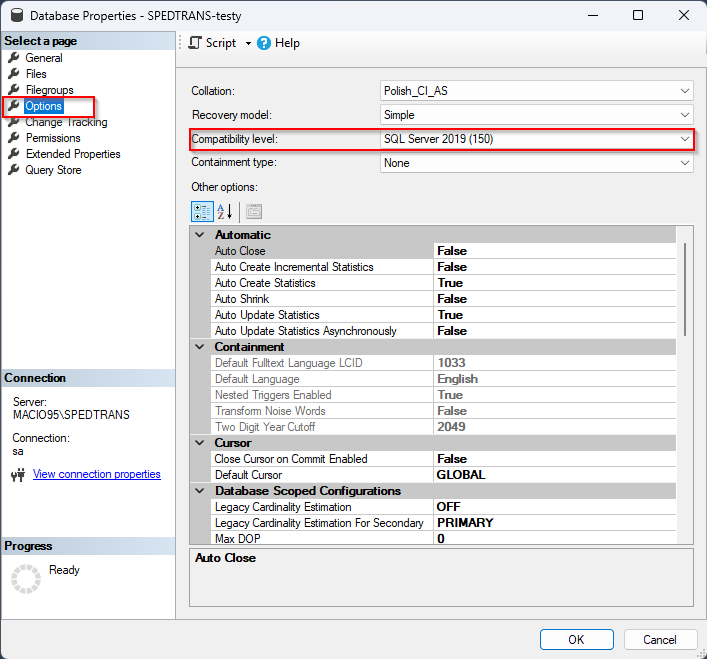Open the Query Store page

click(x=53, y=170)
